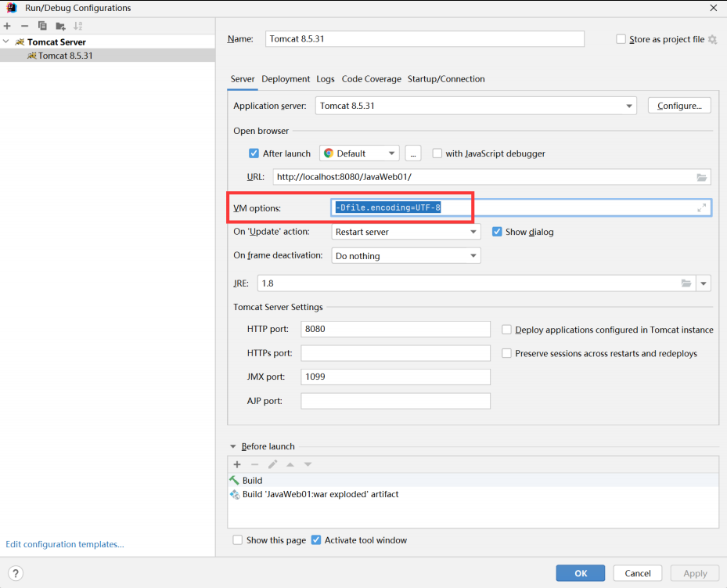Switch to Server tab
Viewport: 727px width, 588px height.
(x=243, y=79)
